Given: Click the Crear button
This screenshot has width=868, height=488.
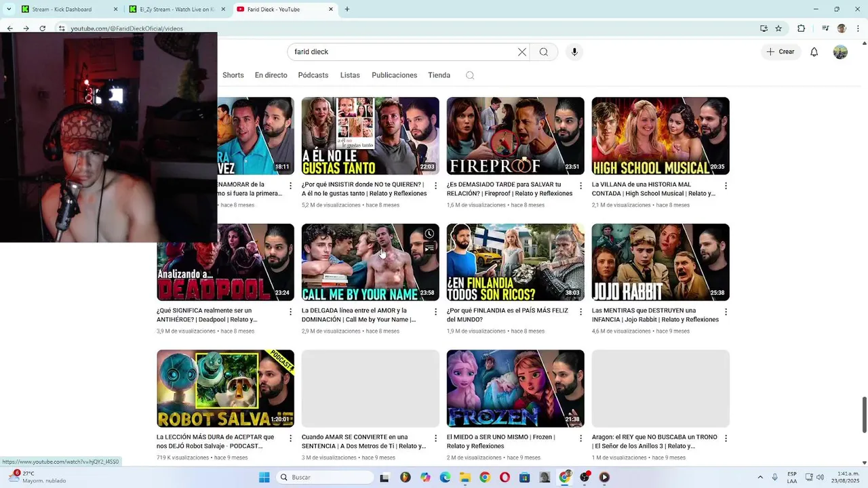Looking at the screenshot, I should (x=780, y=52).
